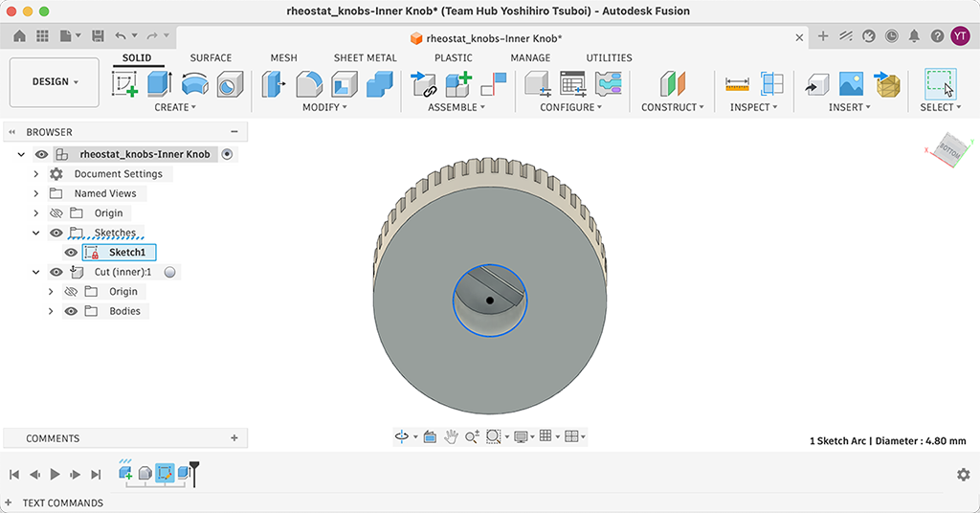This screenshot has height=513, width=980.
Task: Switch to the PLASTIC tab
Action: point(453,57)
